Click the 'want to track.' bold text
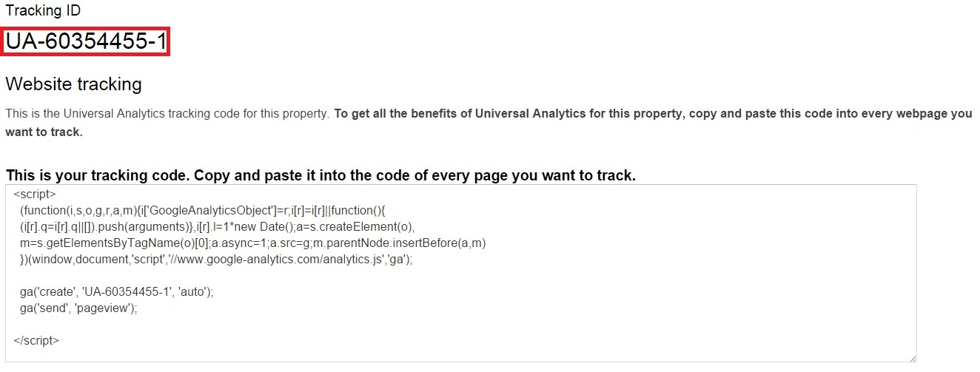This screenshot has height=372, width=980. [x=44, y=132]
